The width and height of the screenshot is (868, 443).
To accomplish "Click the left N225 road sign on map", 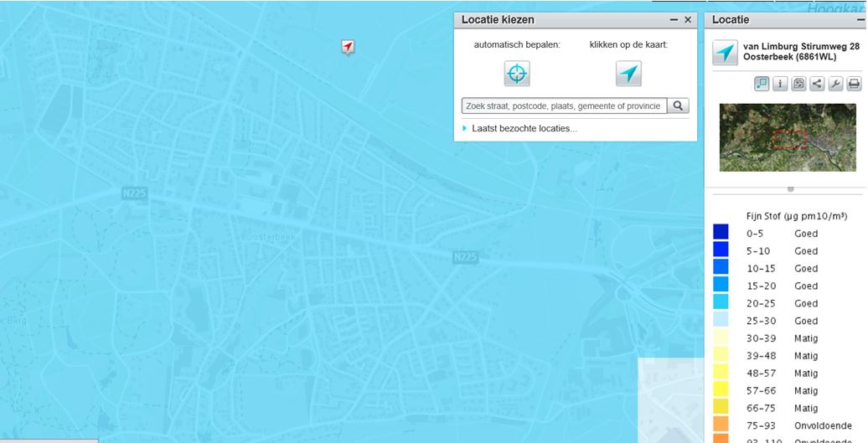I will 135,194.
